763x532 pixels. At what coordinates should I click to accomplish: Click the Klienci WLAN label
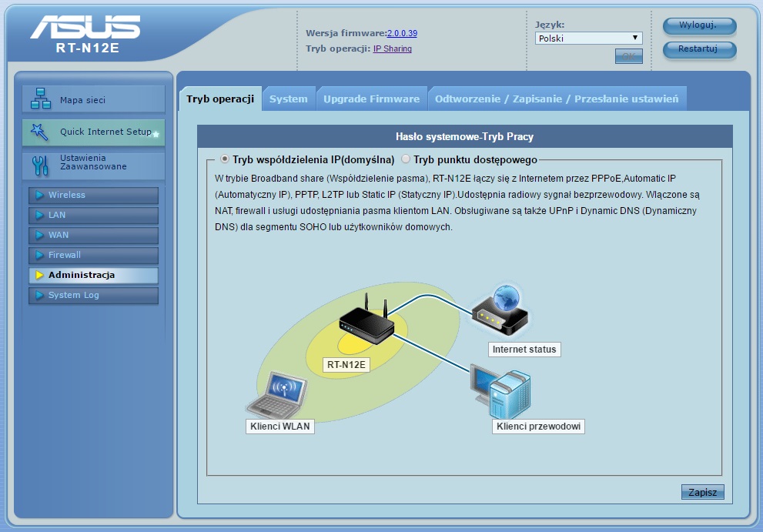click(x=279, y=427)
